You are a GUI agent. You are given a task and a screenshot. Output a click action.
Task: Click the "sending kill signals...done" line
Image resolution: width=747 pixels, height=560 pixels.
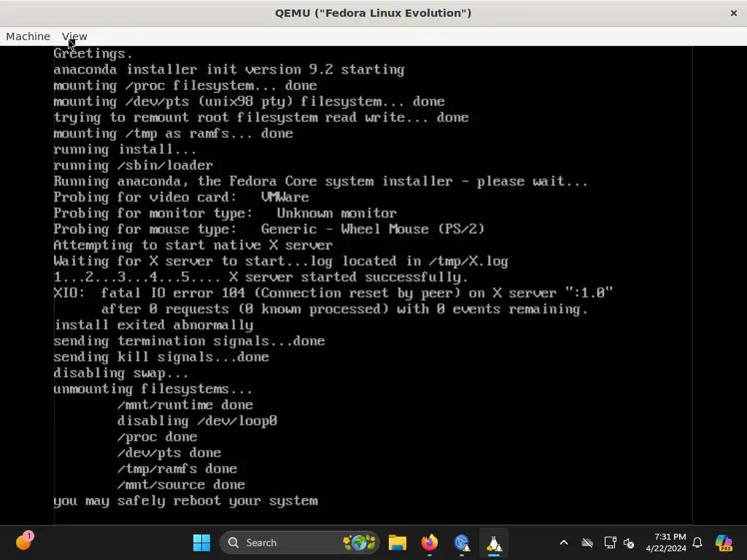[x=161, y=357]
